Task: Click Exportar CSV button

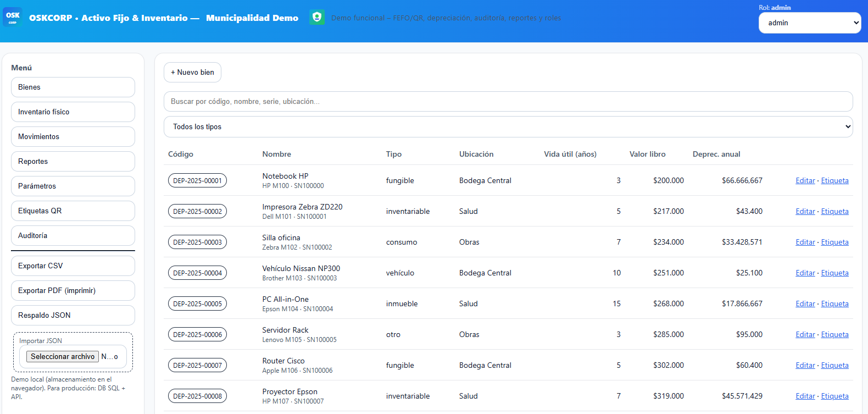Action: point(73,266)
